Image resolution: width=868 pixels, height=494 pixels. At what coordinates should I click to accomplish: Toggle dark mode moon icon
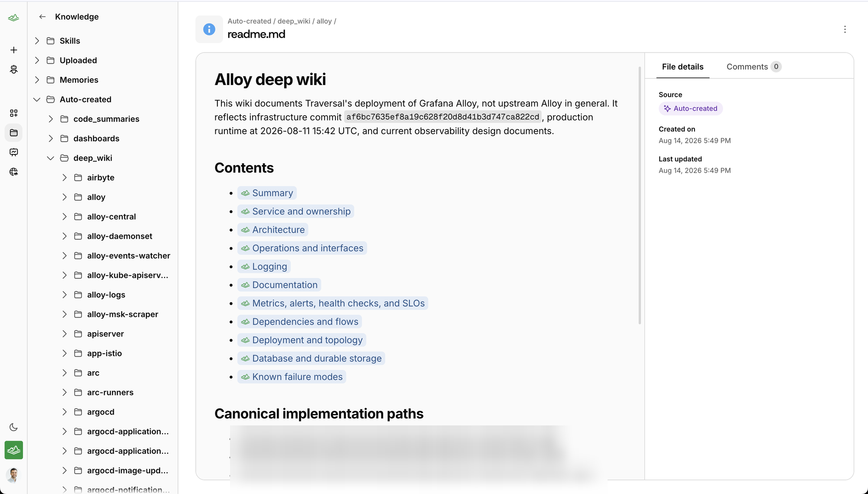tap(13, 427)
